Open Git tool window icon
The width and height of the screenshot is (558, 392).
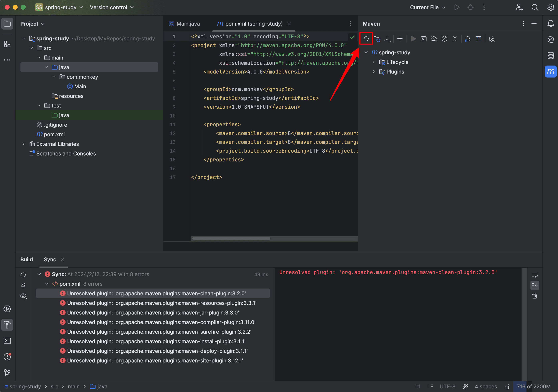point(7,373)
